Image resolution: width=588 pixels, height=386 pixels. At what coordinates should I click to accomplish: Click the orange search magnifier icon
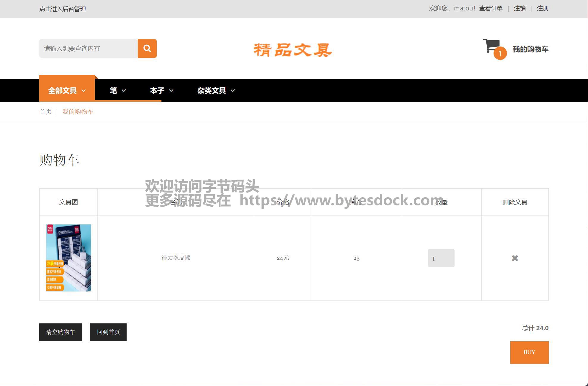(147, 48)
